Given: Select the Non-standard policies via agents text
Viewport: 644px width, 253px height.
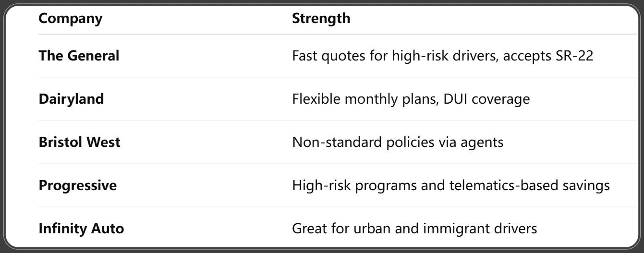Looking at the screenshot, I should (398, 142).
